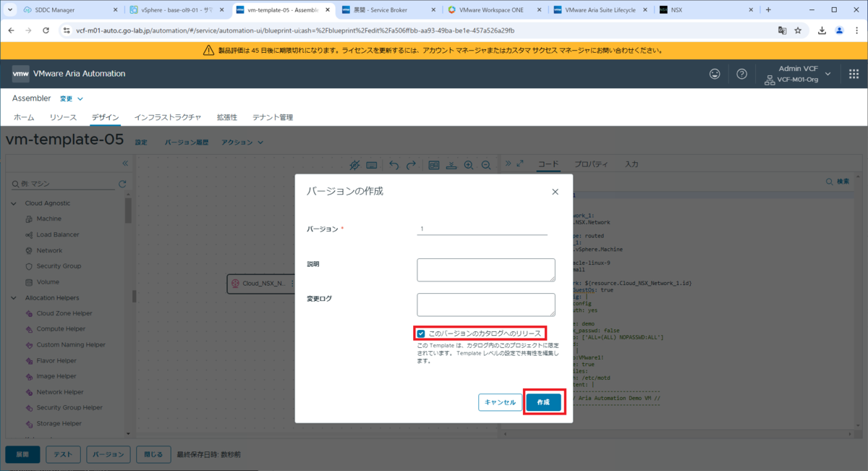Click the browser bookmark star icon
This screenshot has width=868, height=471.
tap(798, 30)
